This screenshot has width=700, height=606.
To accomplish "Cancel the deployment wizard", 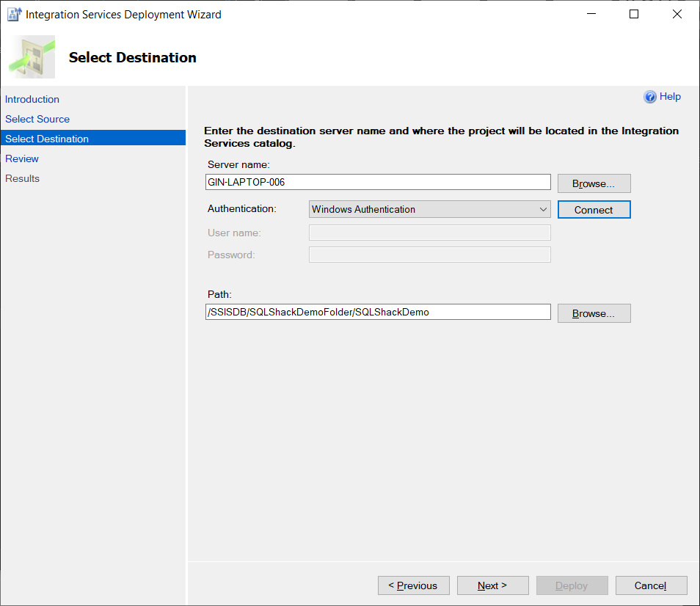I will 651,585.
